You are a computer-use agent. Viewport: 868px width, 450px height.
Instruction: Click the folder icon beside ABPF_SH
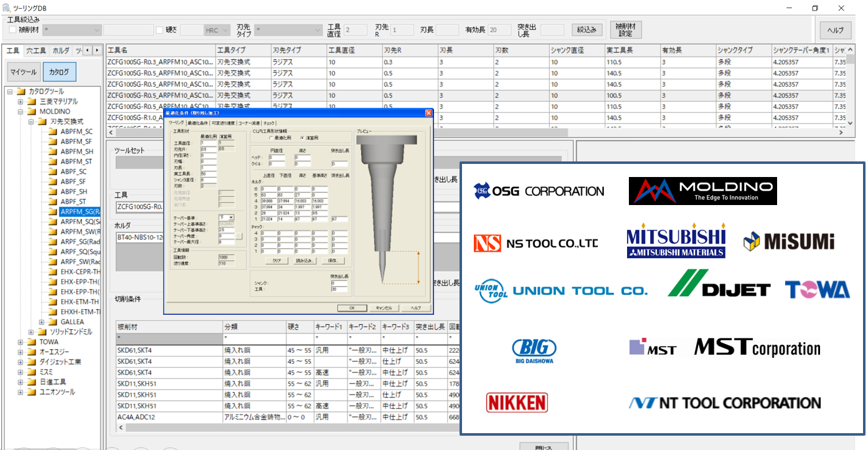53,191
